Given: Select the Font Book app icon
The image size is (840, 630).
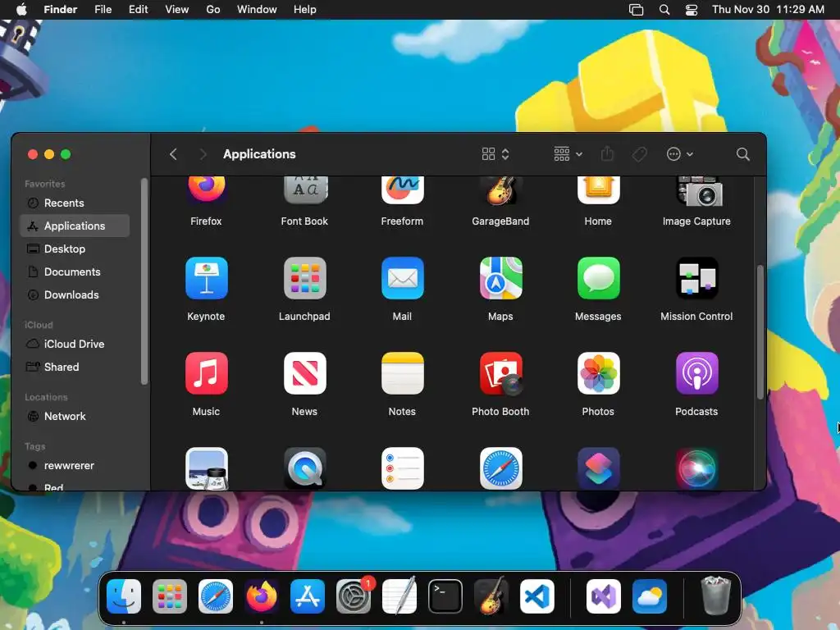Looking at the screenshot, I should [304, 189].
